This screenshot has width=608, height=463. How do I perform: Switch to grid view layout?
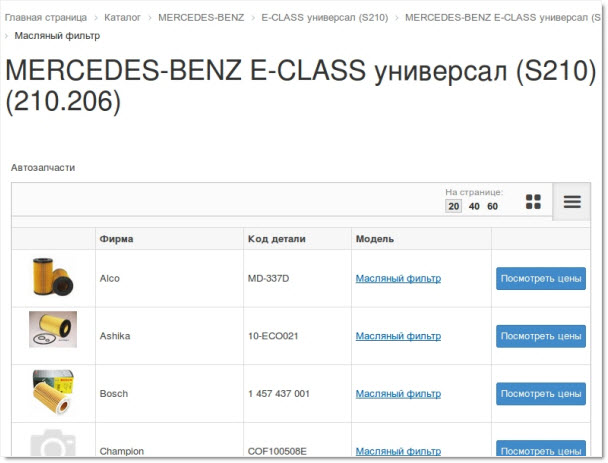[533, 202]
